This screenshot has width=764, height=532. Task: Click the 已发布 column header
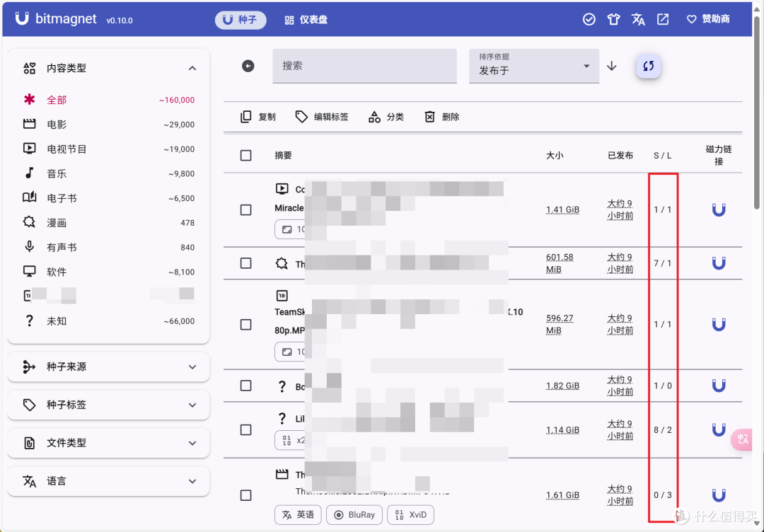[620, 156]
